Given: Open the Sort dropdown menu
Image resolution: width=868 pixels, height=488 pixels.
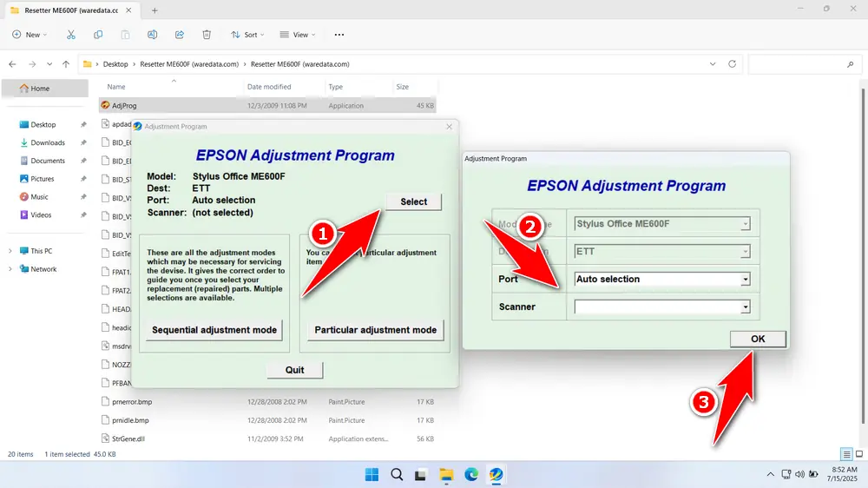Looking at the screenshot, I should pos(247,35).
